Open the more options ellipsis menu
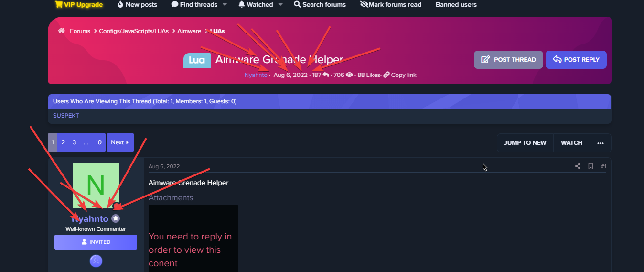The width and height of the screenshot is (644, 272). pyautogui.click(x=601, y=143)
